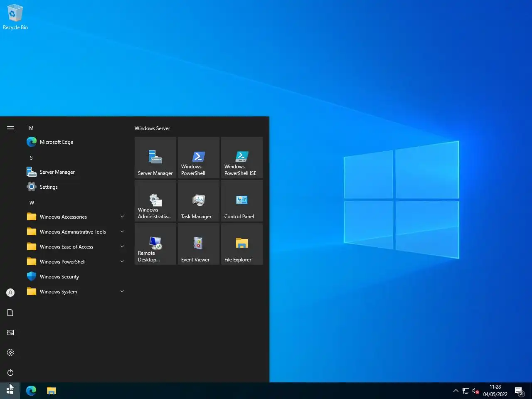Expand the Start menu hamburger icon

tap(10, 128)
